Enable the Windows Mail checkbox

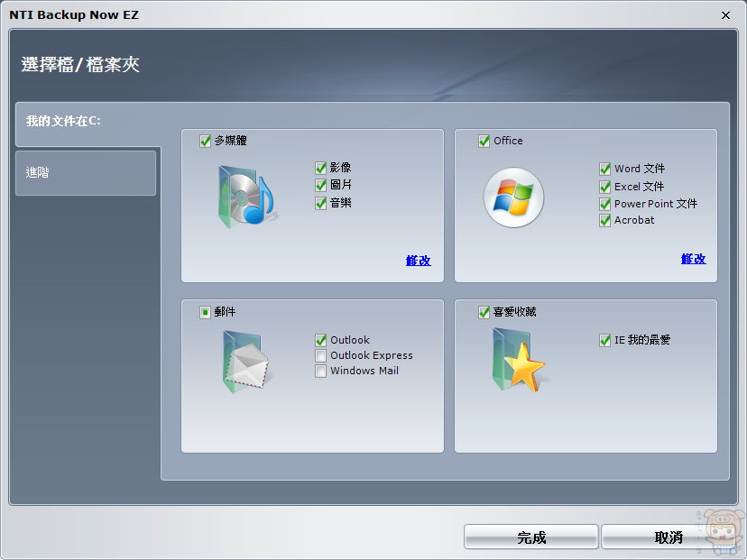[x=320, y=371]
